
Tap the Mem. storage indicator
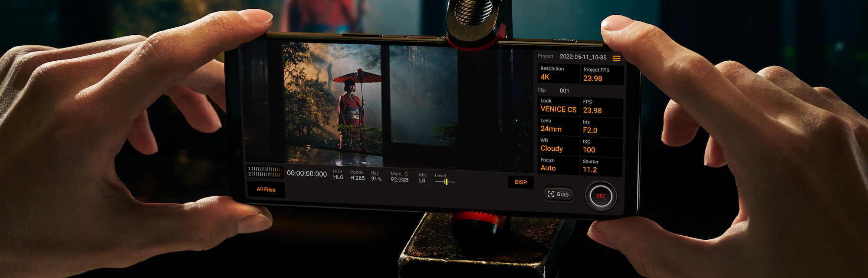point(399,177)
